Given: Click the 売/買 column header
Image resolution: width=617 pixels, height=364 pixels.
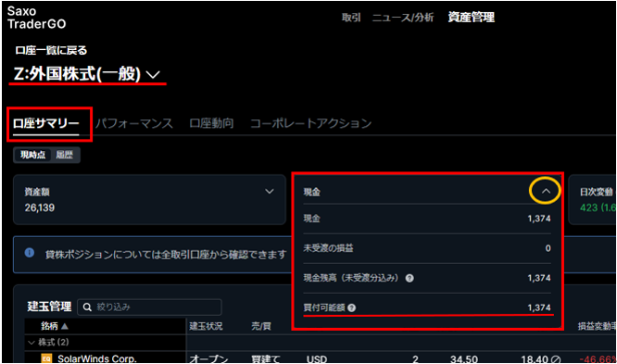Looking at the screenshot, I should tap(261, 326).
